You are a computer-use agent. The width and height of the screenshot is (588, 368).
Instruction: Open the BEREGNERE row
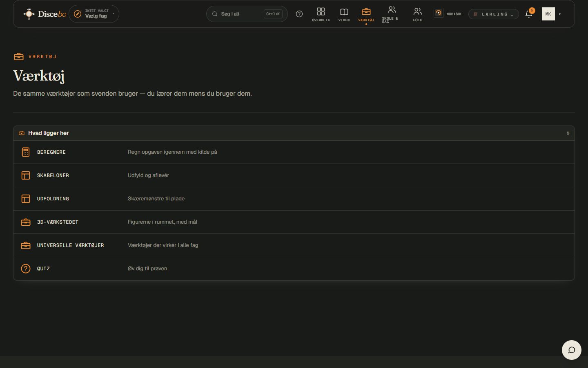click(294, 152)
